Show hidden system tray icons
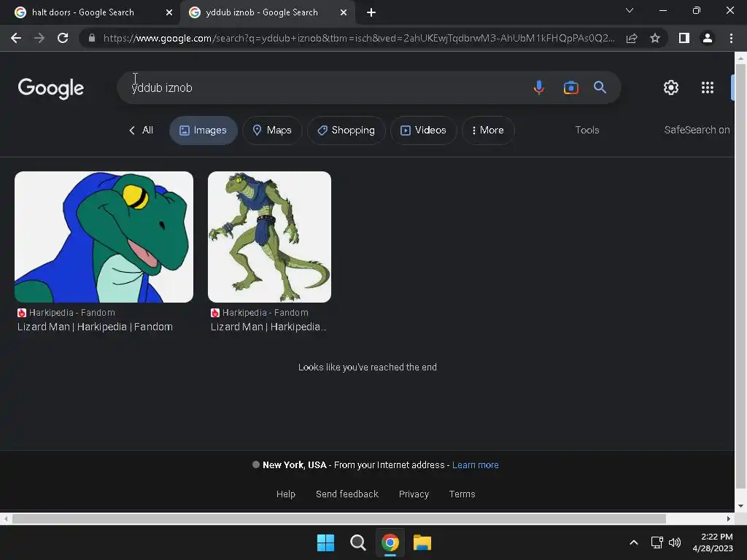This screenshot has height=560, width=747. coord(634,542)
